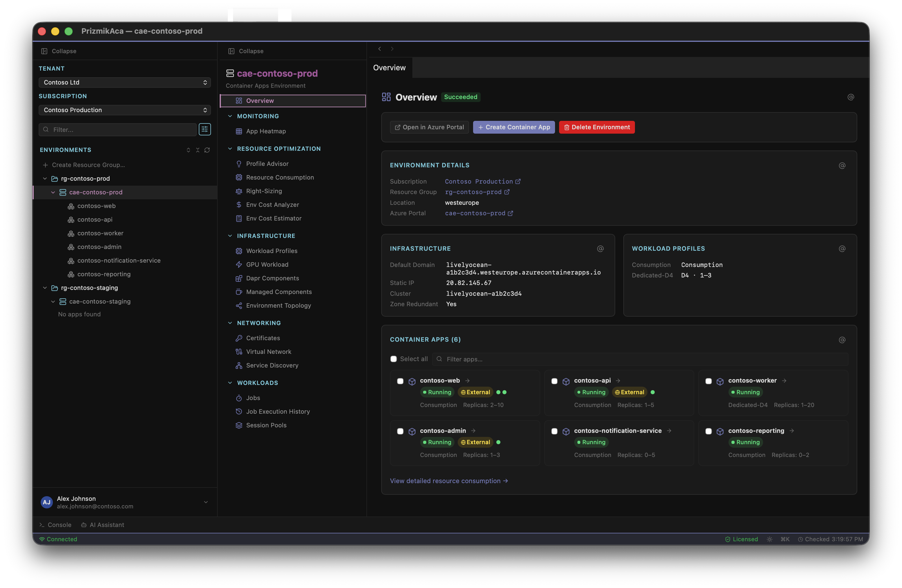Navigate forward with the right chevron
The width and height of the screenshot is (902, 588).
(x=392, y=49)
